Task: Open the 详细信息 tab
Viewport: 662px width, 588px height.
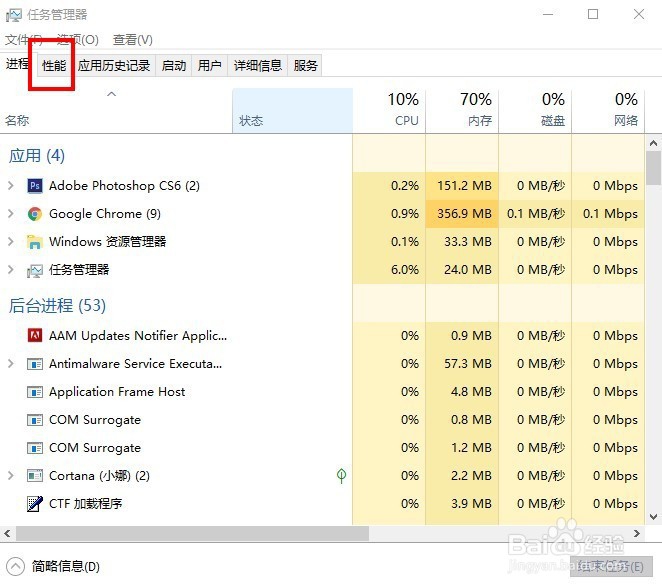Action: (258, 65)
